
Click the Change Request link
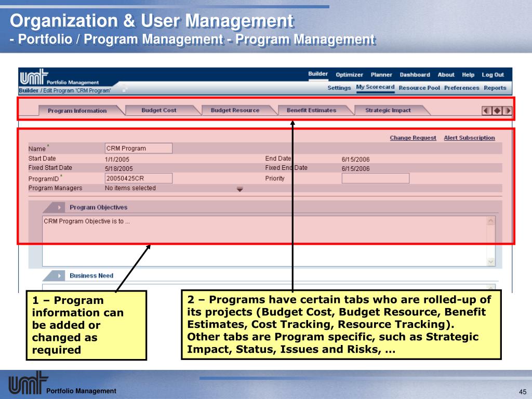tap(413, 138)
